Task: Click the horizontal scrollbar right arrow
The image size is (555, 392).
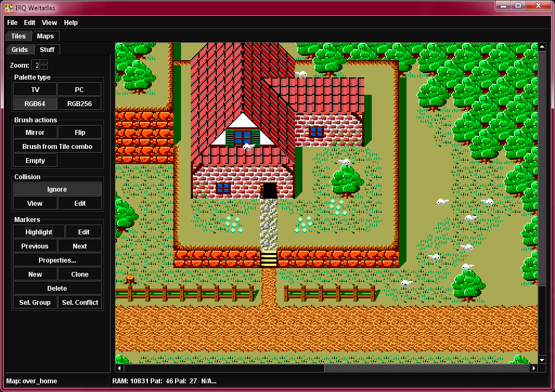Action: (534, 368)
